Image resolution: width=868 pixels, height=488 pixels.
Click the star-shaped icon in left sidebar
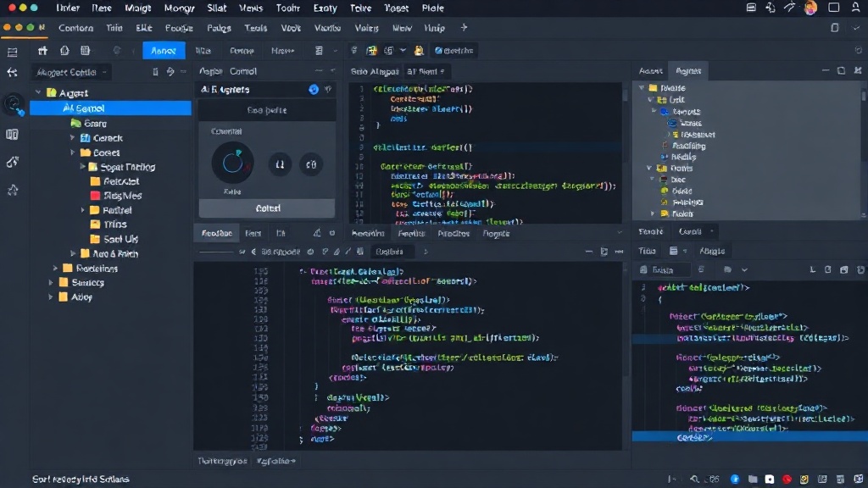pos(12,191)
